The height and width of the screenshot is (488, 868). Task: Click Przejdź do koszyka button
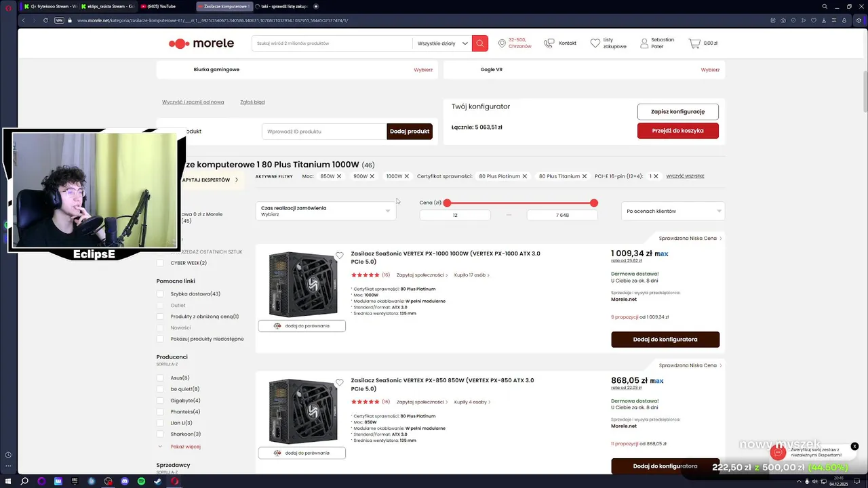click(677, 131)
